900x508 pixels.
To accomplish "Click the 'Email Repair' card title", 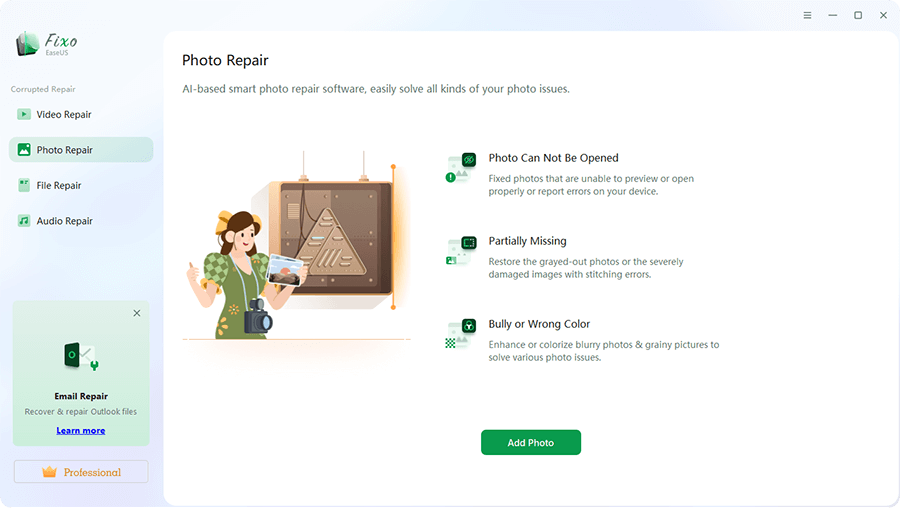I will 81,396.
